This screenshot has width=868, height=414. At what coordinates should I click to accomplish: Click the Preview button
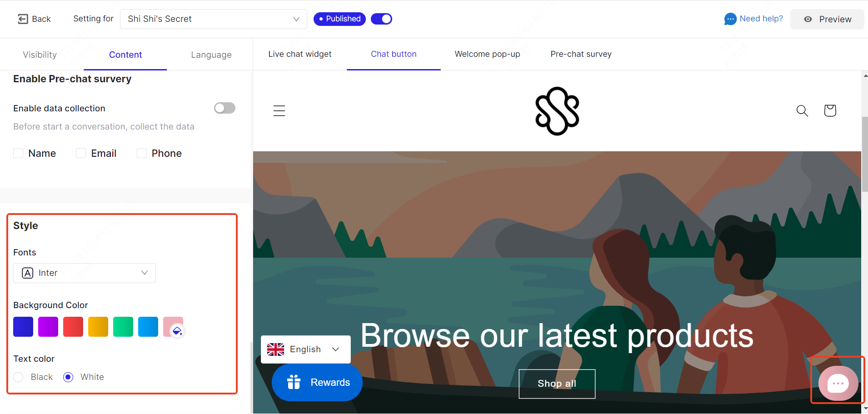point(827,19)
